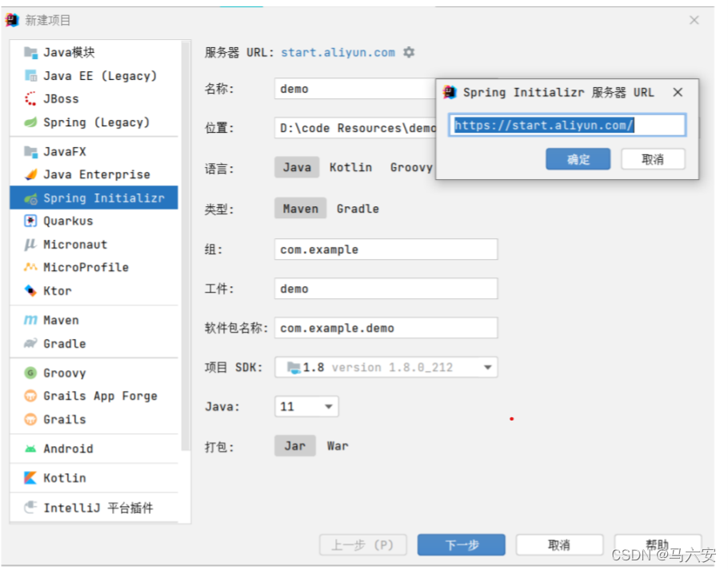Click the Android robot icon

pos(30,448)
